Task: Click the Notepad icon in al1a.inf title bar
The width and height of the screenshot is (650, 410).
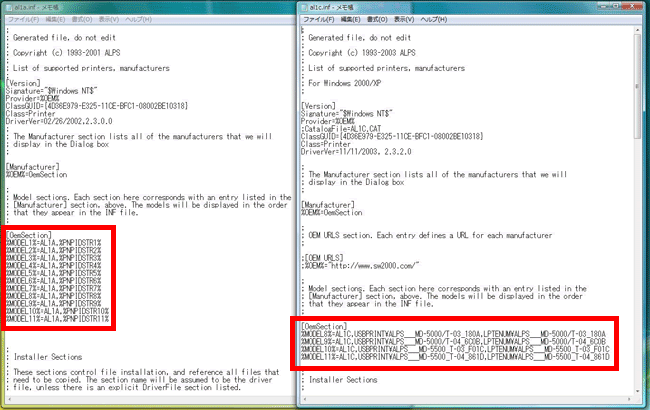Action: coord(9,7)
